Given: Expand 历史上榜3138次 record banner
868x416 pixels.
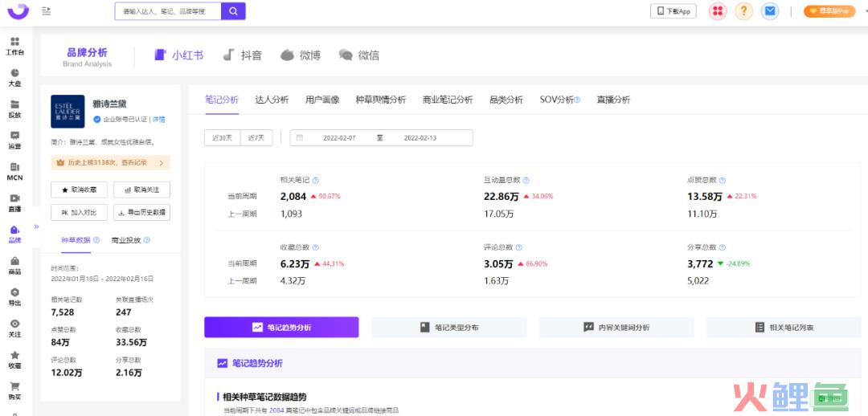Looking at the screenshot, I should coord(110,163).
